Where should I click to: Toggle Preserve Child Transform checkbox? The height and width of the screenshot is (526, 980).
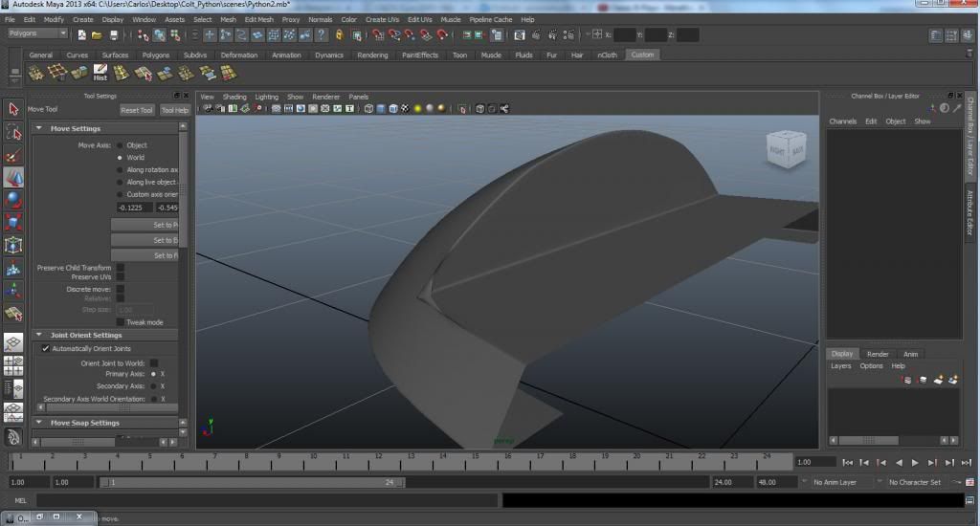click(x=121, y=268)
